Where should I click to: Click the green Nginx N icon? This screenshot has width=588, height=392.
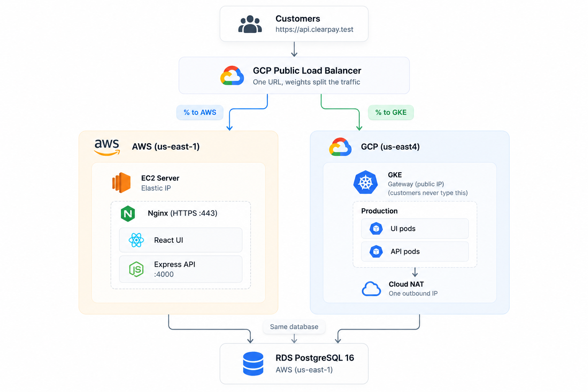click(x=128, y=214)
